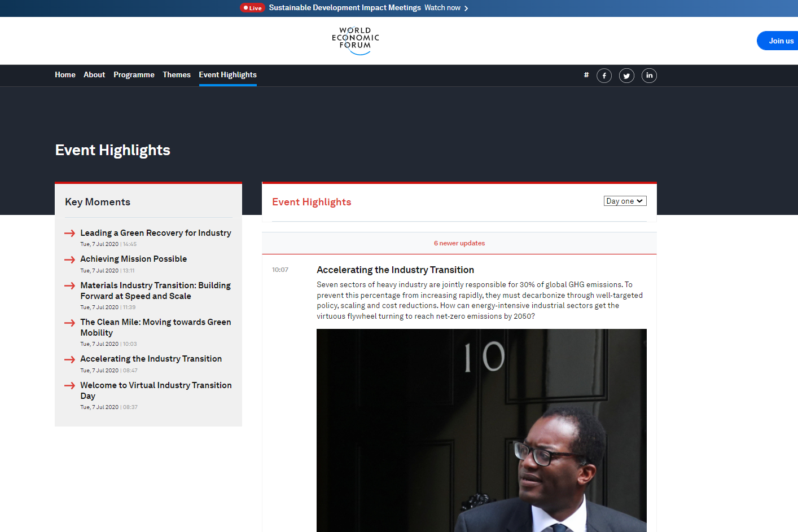
Task: Click the date Tue, 7 Jul 2020 | 14:45
Action: 108,244
